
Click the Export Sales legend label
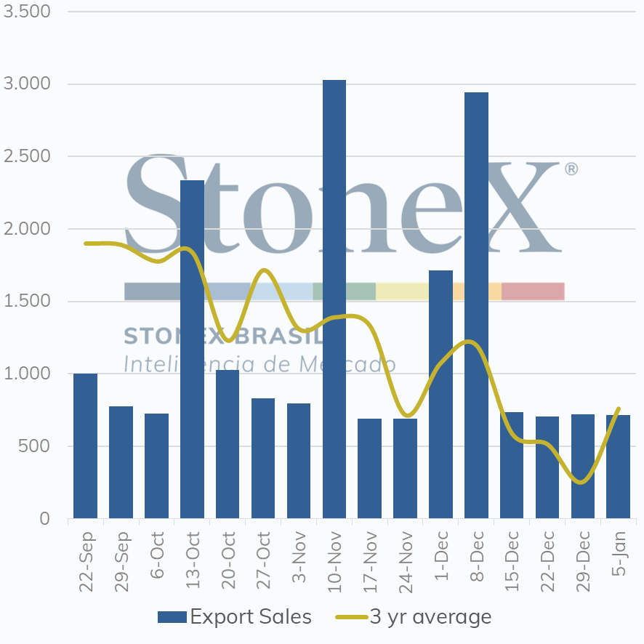(x=251, y=616)
